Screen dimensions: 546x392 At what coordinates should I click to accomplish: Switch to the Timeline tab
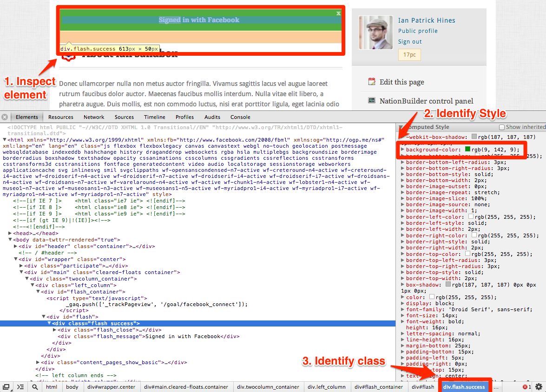pos(155,117)
